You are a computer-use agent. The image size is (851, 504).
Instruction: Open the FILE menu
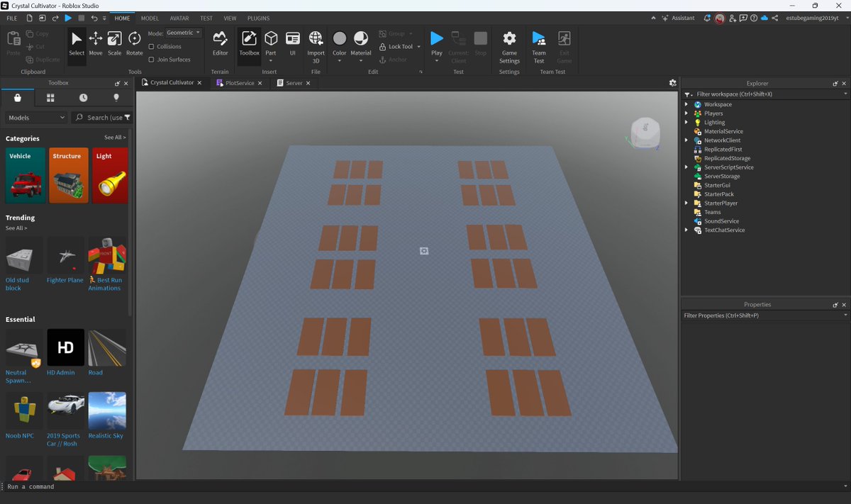(12, 18)
